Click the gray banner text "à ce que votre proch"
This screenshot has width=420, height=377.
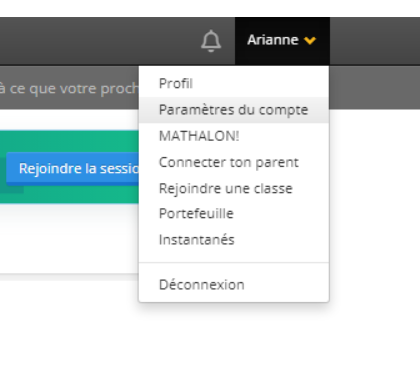69,89
